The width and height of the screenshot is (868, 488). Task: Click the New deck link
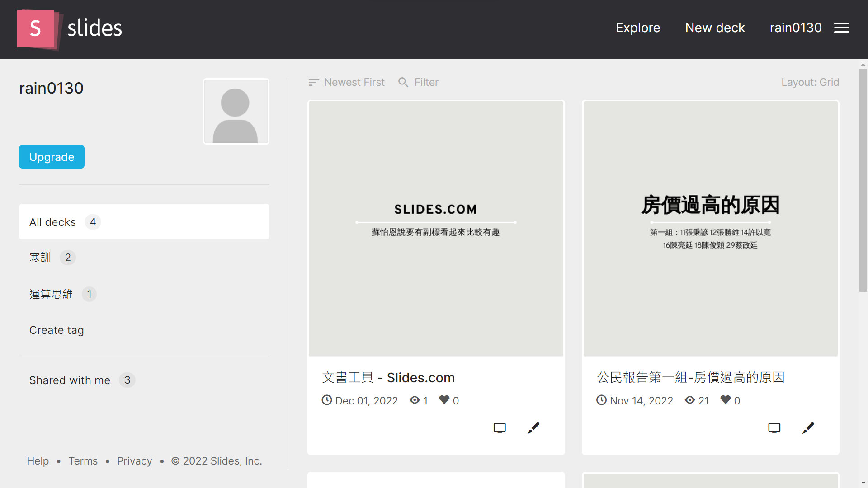coord(715,28)
